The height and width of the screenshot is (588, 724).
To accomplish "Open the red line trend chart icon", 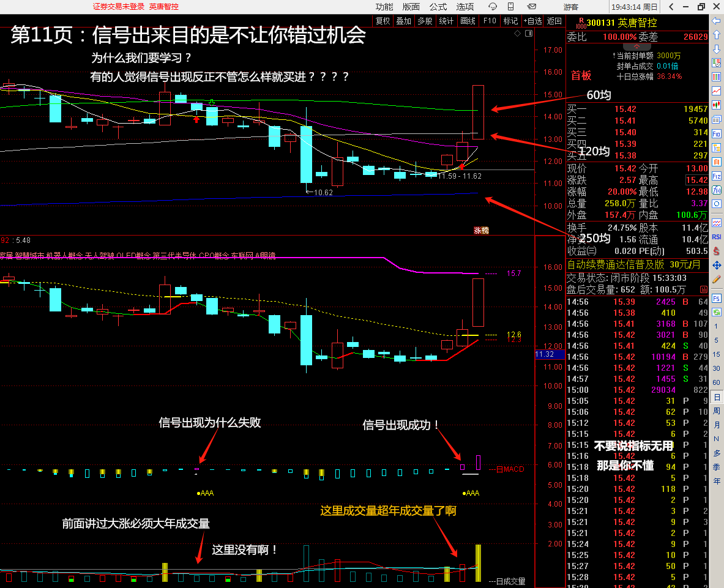I will (x=716, y=91).
